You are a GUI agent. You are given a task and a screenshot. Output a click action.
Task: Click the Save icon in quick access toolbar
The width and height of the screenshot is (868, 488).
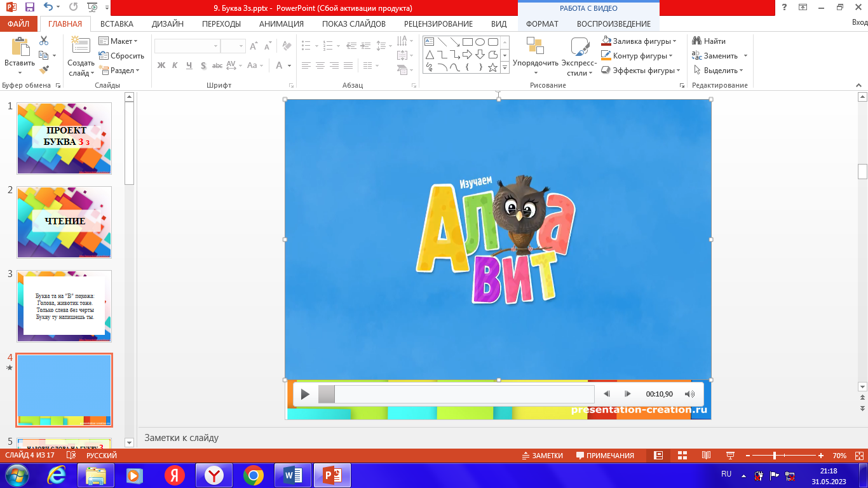[x=29, y=8]
